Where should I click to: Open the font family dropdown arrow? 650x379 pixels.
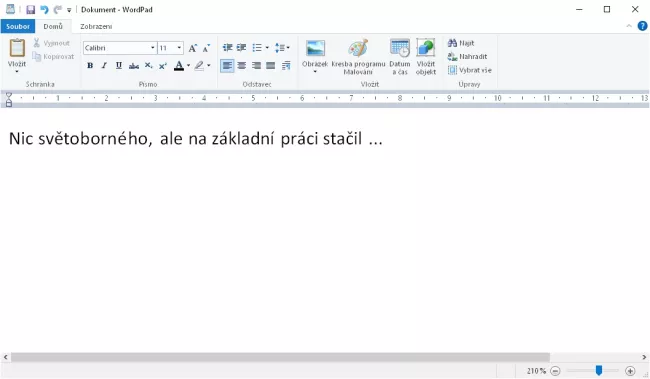click(153, 48)
